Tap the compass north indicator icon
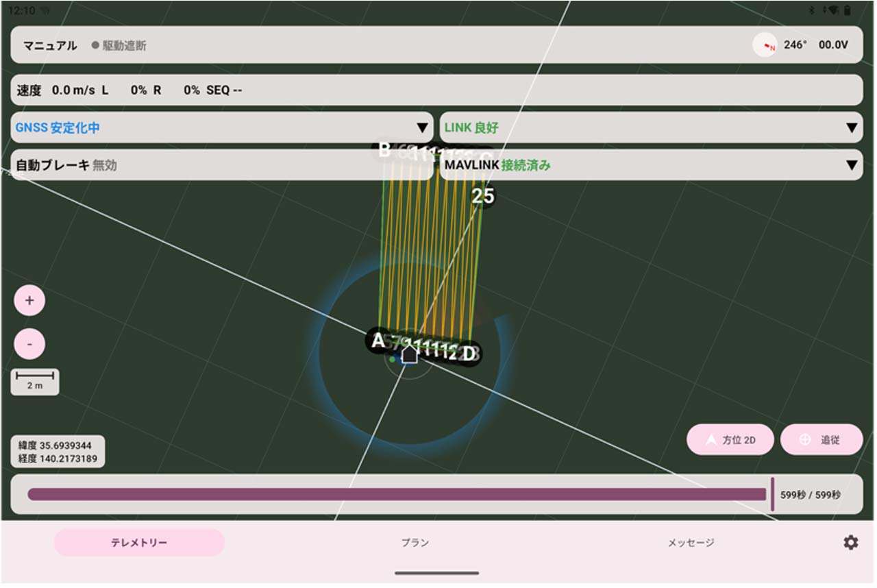The height and width of the screenshot is (588, 877). click(x=765, y=45)
